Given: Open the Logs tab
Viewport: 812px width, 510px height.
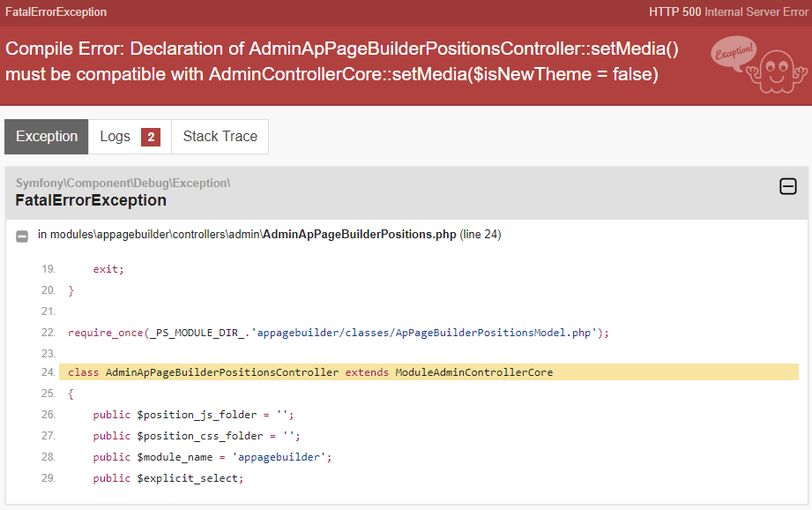Looking at the screenshot, I should tap(115, 137).
